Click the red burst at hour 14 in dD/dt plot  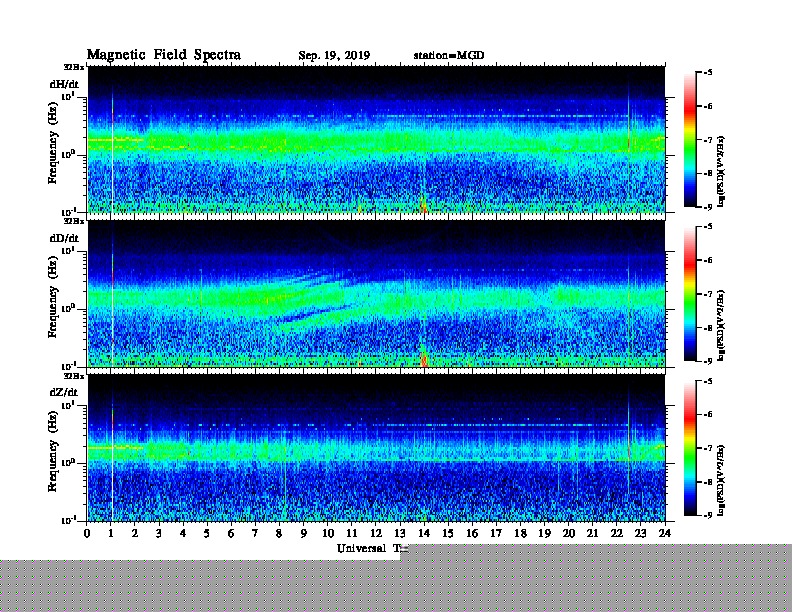(424, 359)
